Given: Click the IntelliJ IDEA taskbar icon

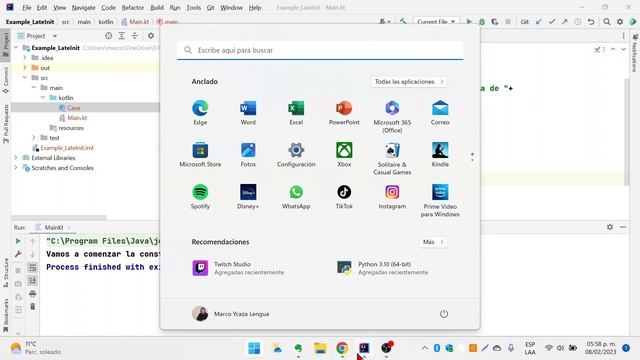Looking at the screenshot, I should click(364, 348).
